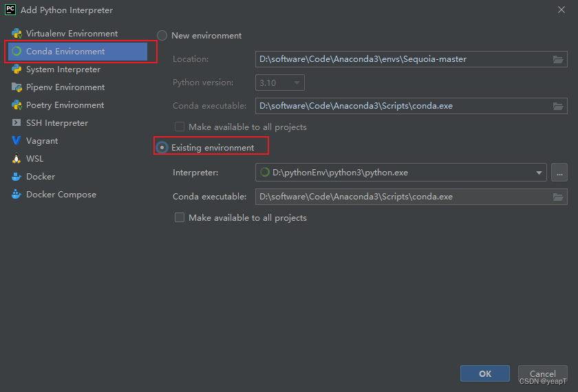Enable bottom Make available to all projects
Screen dimensions: 578x392
pyautogui.click(x=180, y=218)
